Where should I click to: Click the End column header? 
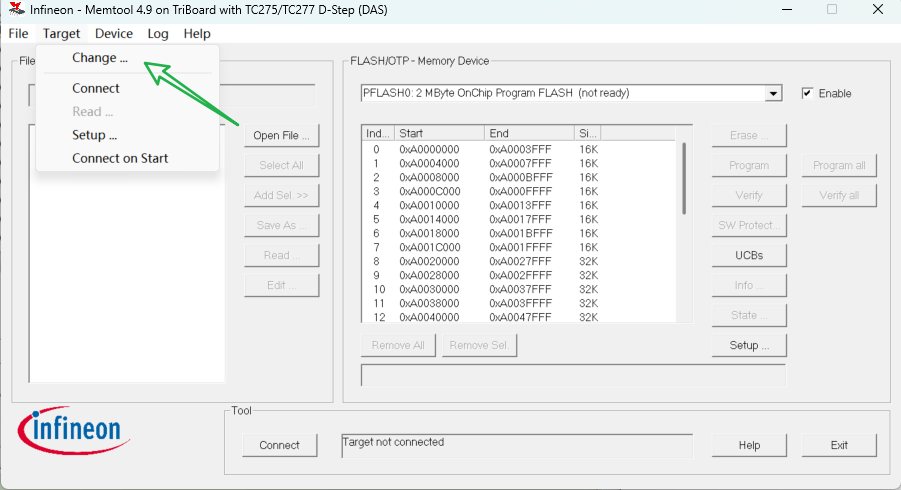pyautogui.click(x=529, y=133)
